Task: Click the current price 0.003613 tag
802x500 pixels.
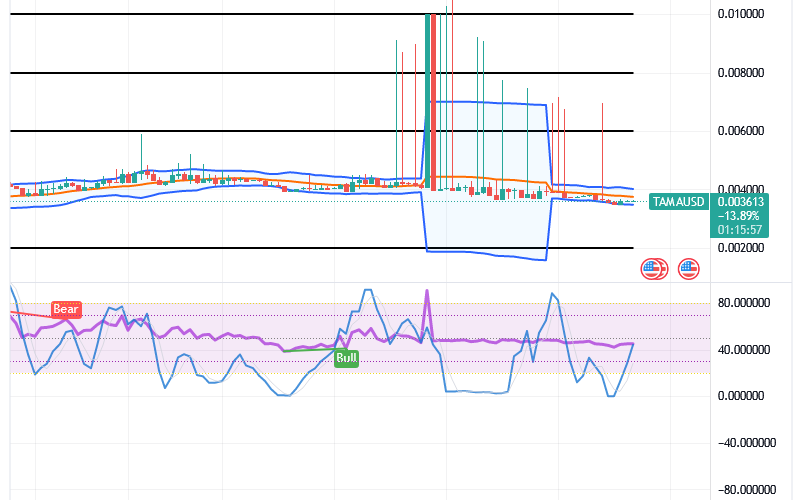Action: click(x=740, y=202)
